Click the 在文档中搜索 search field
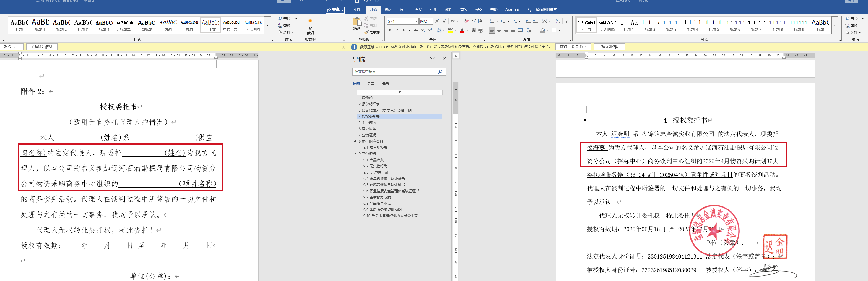 394,72
